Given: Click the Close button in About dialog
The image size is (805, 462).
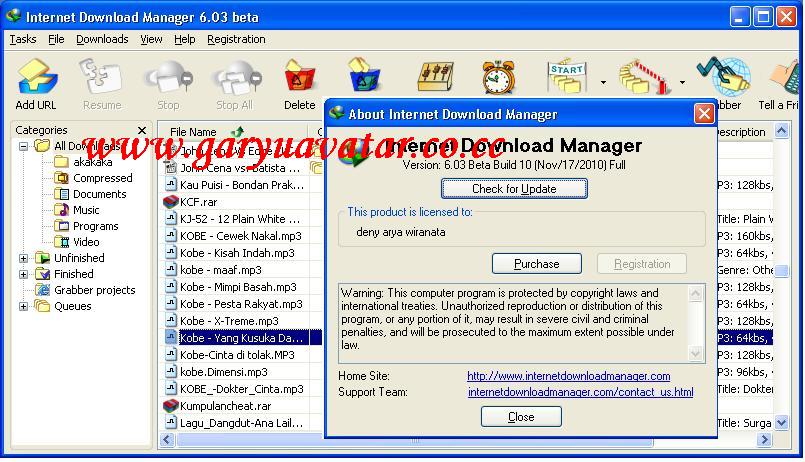Looking at the screenshot, I should [521, 417].
